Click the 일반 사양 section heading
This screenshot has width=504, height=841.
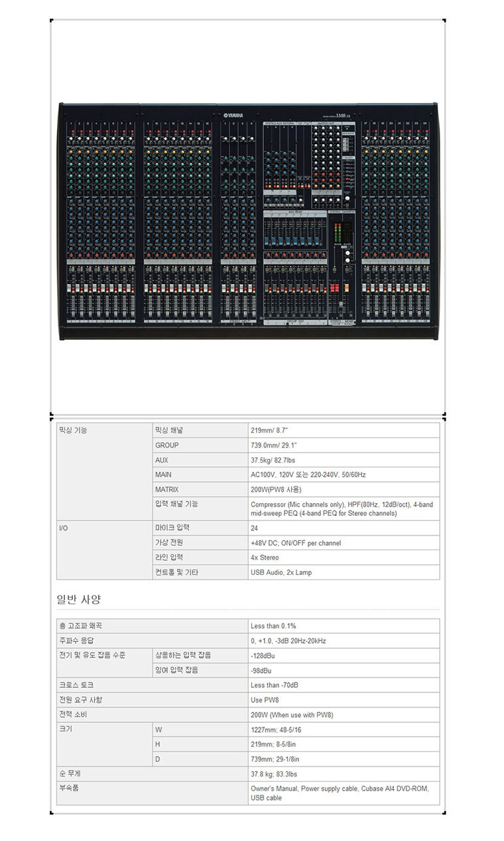pyautogui.click(x=79, y=599)
